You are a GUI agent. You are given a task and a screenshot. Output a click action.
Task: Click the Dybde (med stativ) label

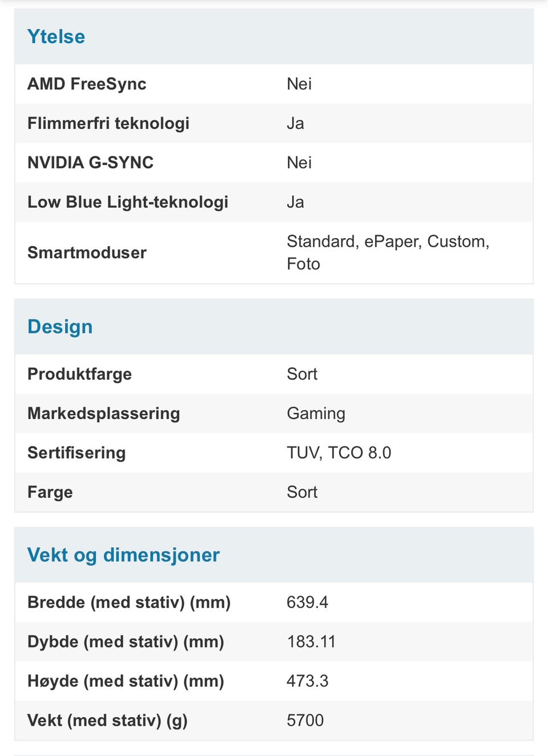pyautogui.click(x=126, y=642)
